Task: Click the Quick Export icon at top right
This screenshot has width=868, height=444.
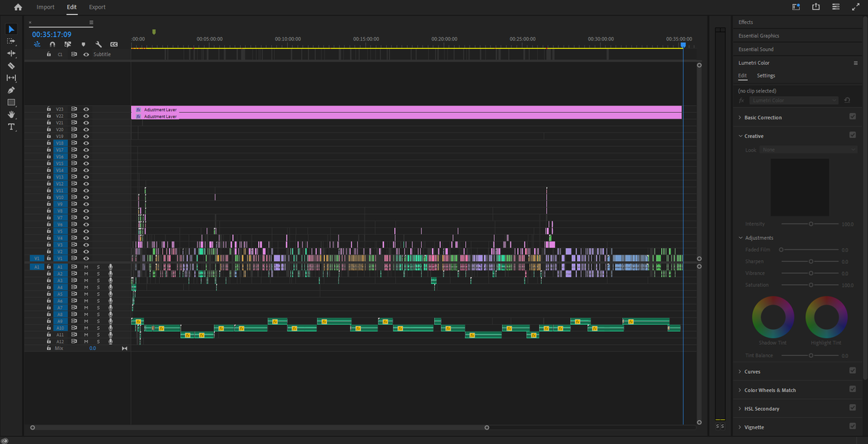Action: [x=816, y=7]
